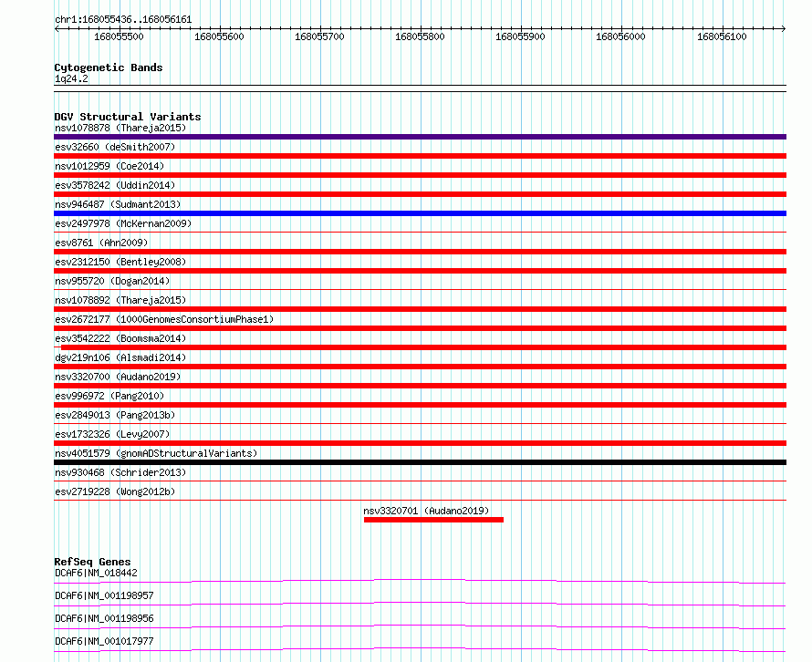Click the Cytogenetic Bands track title
This screenshot has width=812, height=662.
coord(109,67)
